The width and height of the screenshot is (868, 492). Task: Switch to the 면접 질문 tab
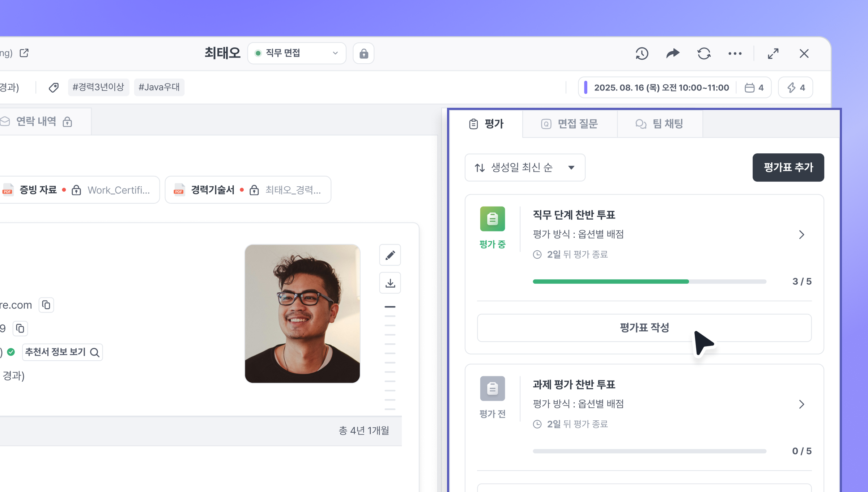click(570, 124)
